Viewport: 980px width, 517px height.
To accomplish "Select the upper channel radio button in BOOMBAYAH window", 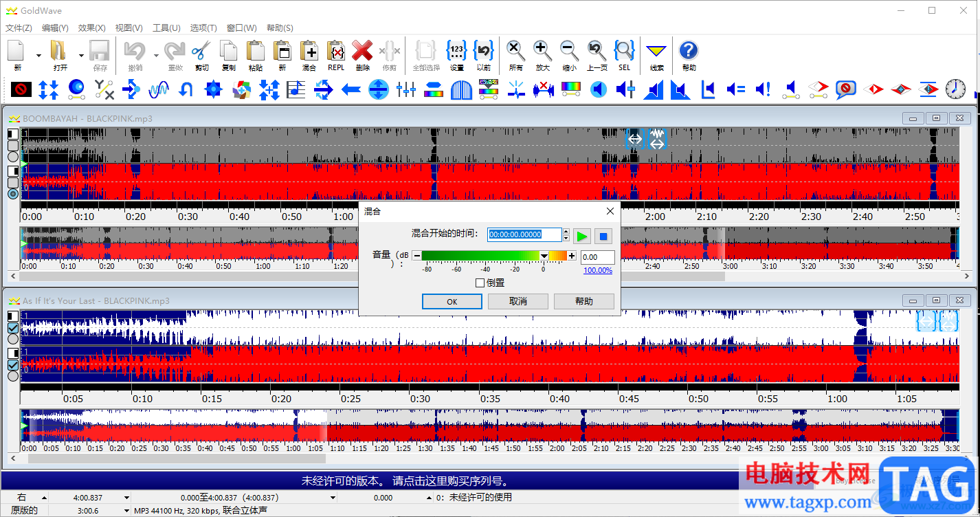I will (13, 157).
